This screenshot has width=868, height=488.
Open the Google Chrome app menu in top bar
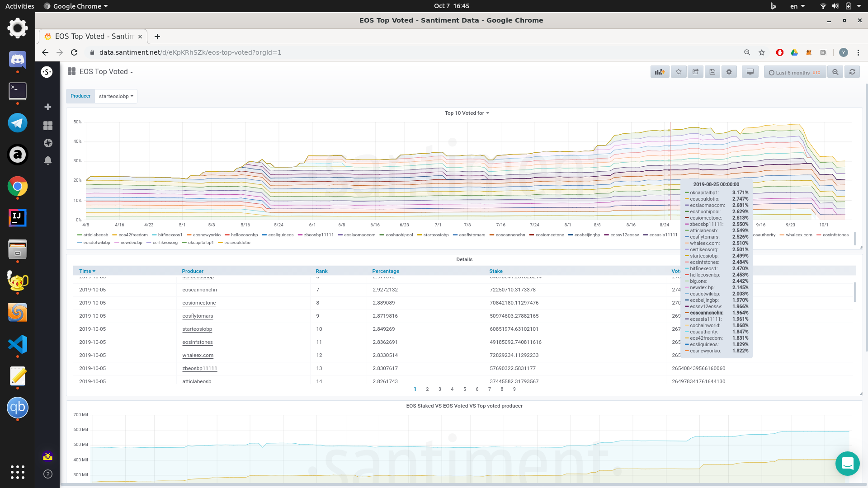click(76, 6)
